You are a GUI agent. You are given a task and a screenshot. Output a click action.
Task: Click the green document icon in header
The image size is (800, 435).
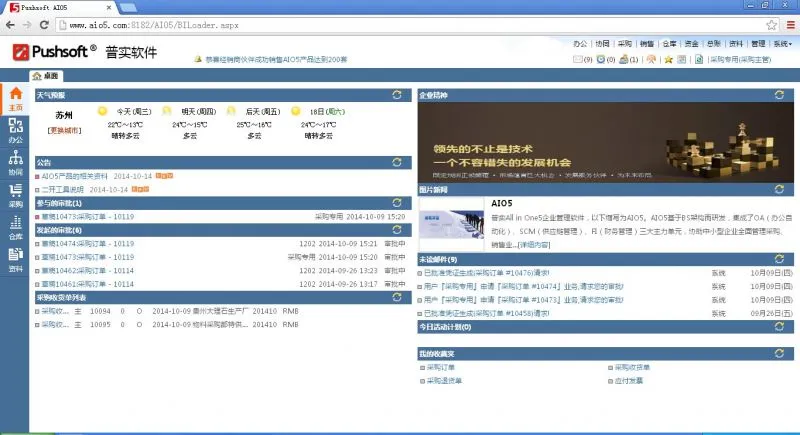coord(699,60)
